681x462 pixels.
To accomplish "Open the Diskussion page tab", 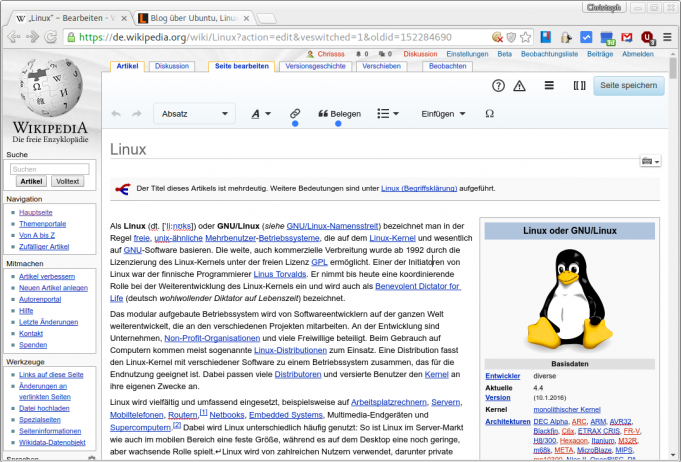I will [x=172, y=66].
